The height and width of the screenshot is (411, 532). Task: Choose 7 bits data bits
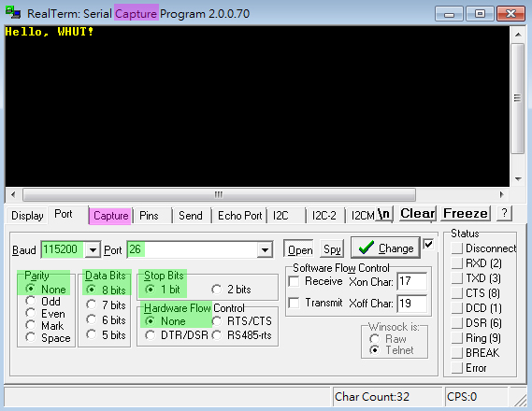click(x=106, y=305)
